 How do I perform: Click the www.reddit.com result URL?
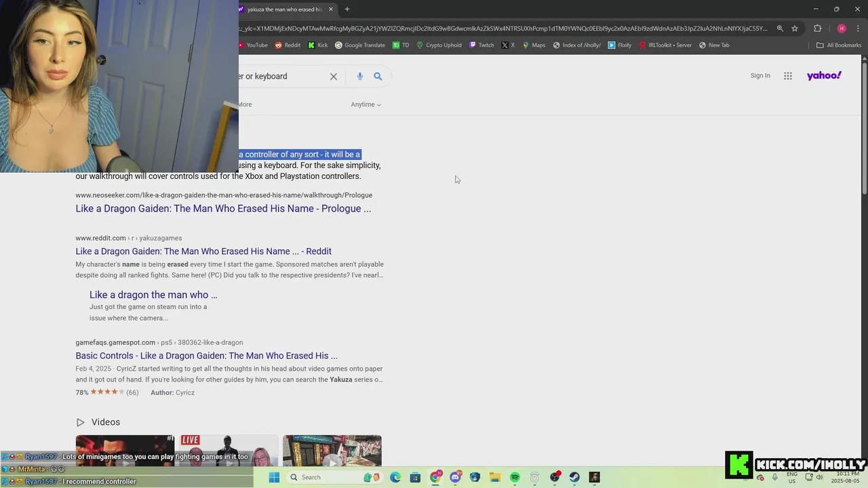pos(128,238)
